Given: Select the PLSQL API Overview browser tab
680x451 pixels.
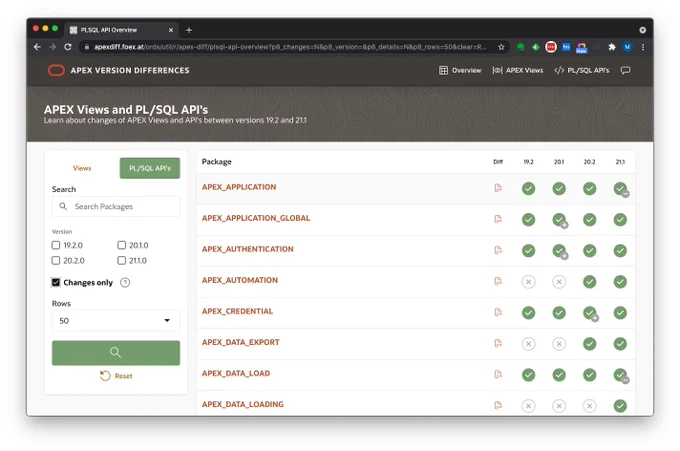Looking at the screenshot, I should pyautogui.click(x=121, y=30).
